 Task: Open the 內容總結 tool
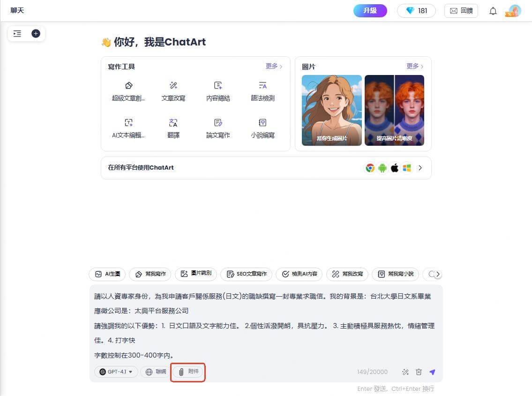218,92
